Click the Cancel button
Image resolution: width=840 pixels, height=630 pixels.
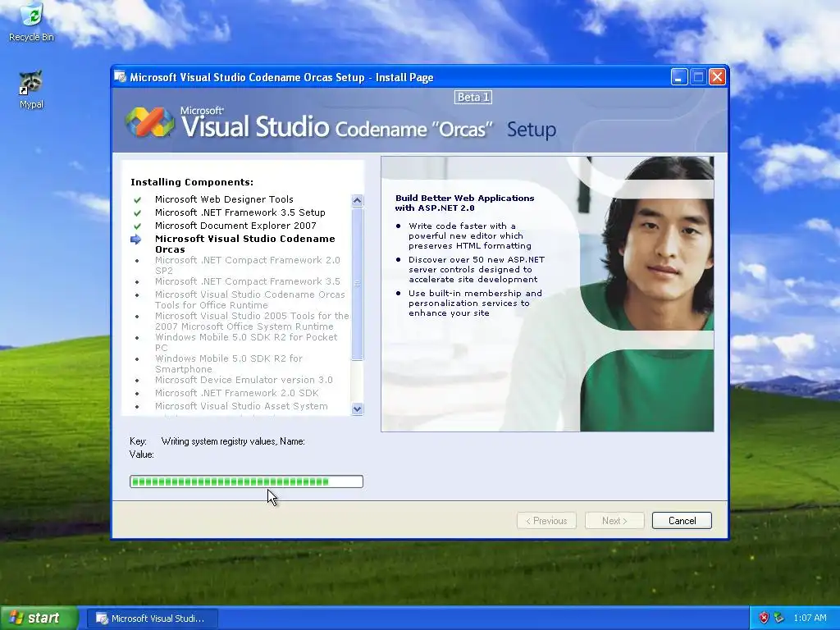[x=682, y=521]
